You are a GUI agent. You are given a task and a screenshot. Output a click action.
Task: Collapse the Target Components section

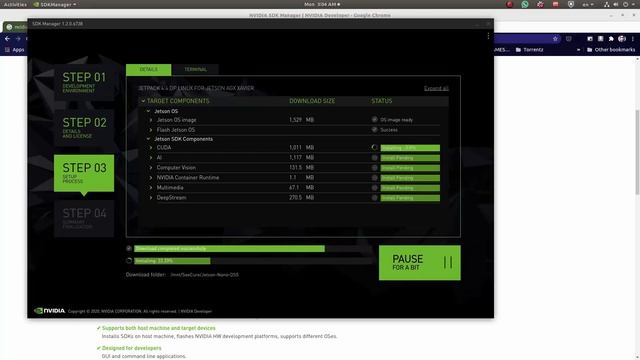click(x=143, y=101)
